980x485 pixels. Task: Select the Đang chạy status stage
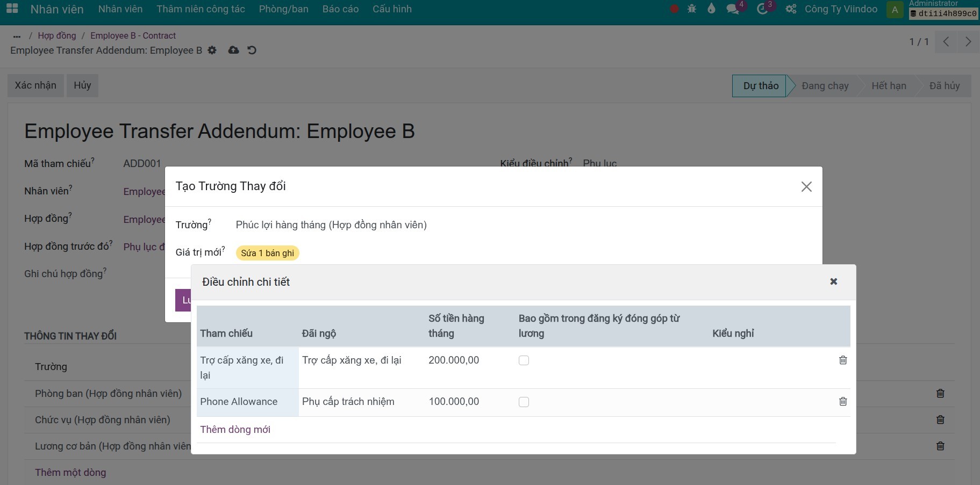pyautogui.click(x=825, y=86)
